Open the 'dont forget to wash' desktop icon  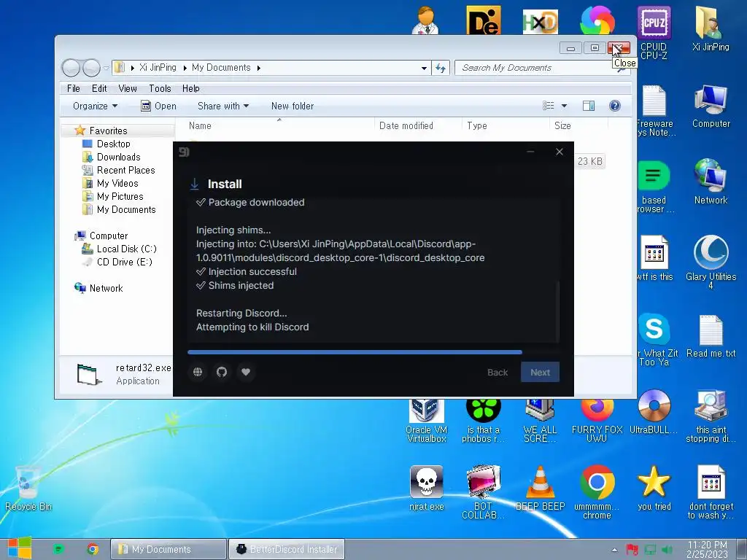click(711, 491)
